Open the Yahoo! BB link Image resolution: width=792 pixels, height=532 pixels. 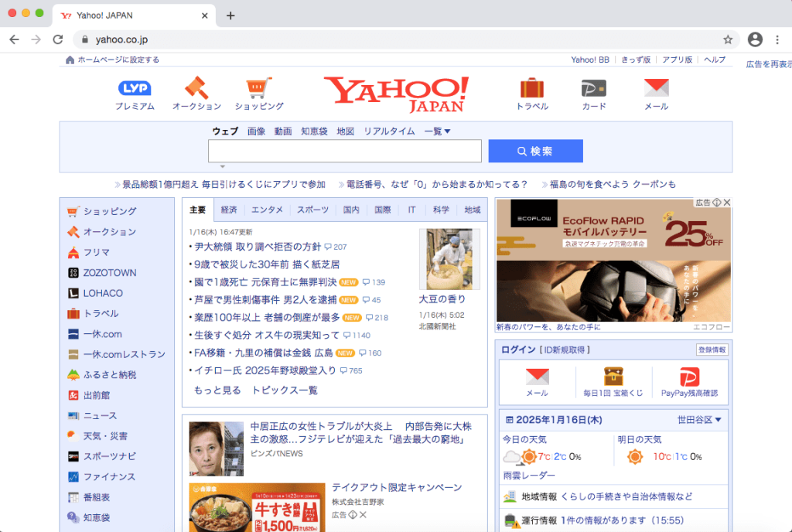click(590, 60)
